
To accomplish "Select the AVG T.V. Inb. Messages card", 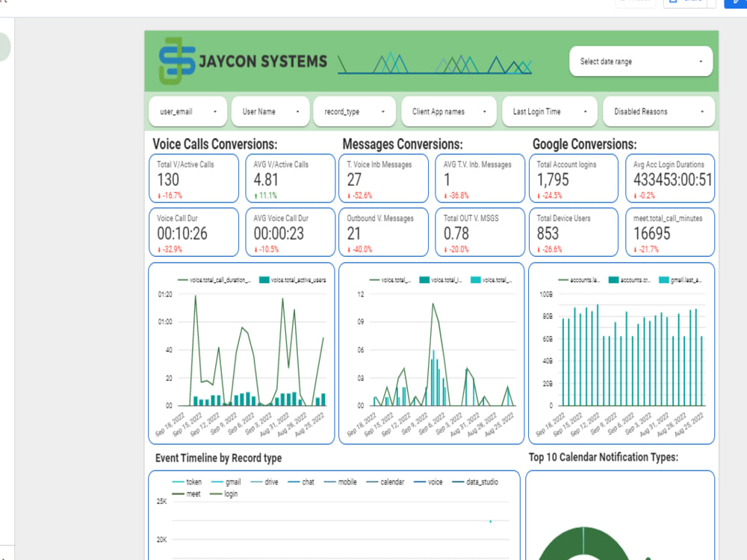I will click(480, 178).
